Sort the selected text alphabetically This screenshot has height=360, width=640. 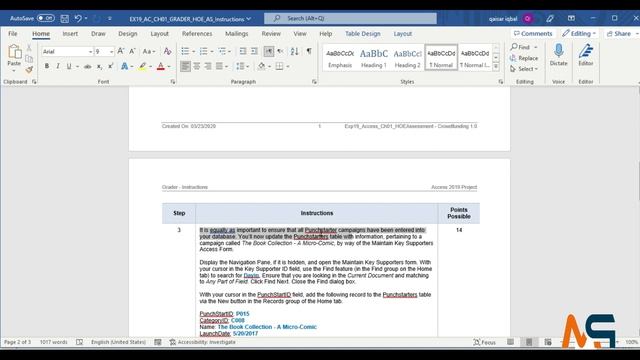point(295,51)
